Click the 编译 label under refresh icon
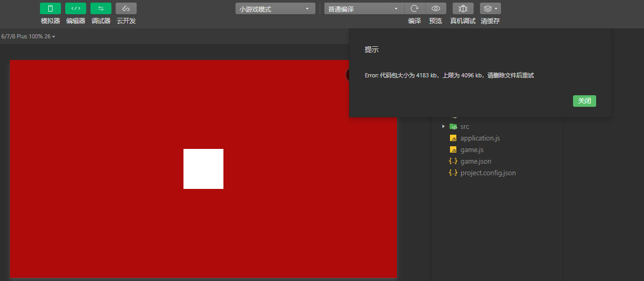The height and width of the screenshot is (281, 644). 414,21
